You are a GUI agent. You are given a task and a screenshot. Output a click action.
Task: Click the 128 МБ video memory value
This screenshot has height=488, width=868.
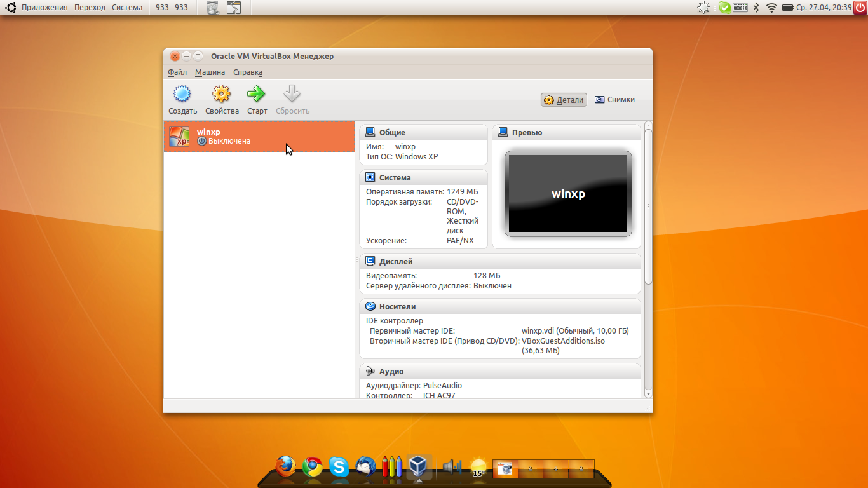point(487,276)
